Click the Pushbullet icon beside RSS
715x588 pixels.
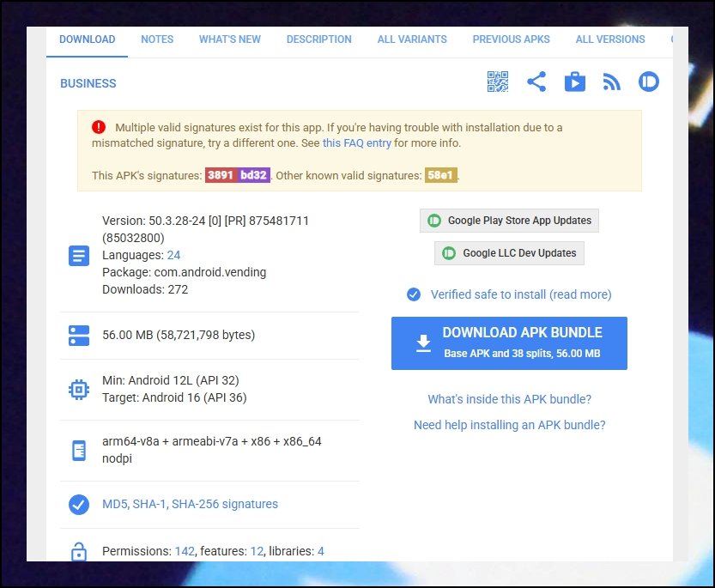pos(648,82)
